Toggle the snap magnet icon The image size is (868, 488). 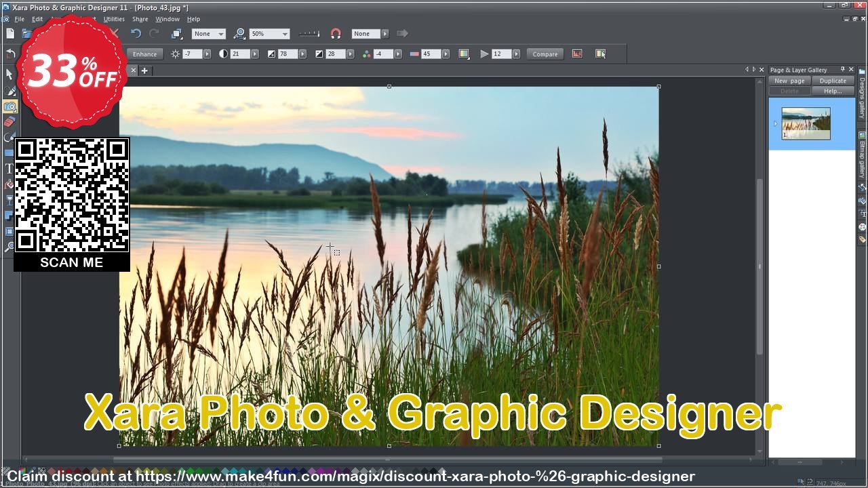tap(336, 33)
